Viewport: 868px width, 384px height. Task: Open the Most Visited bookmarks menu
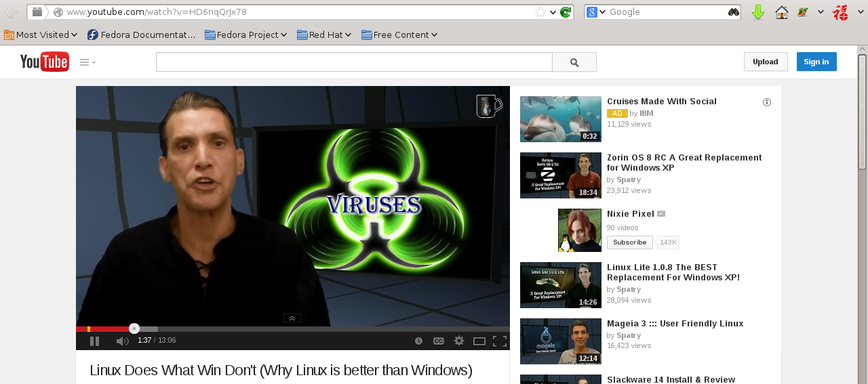click(41, 35)
